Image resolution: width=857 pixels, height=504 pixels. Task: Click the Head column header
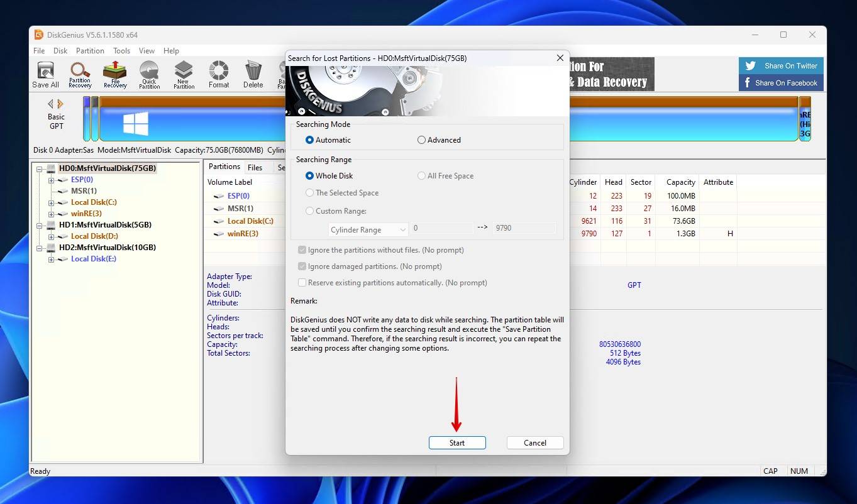[x=614, y=182]
